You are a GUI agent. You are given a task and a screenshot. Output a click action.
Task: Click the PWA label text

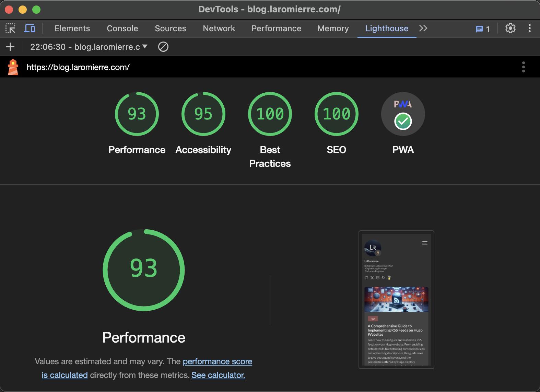[x=403, y=150]
